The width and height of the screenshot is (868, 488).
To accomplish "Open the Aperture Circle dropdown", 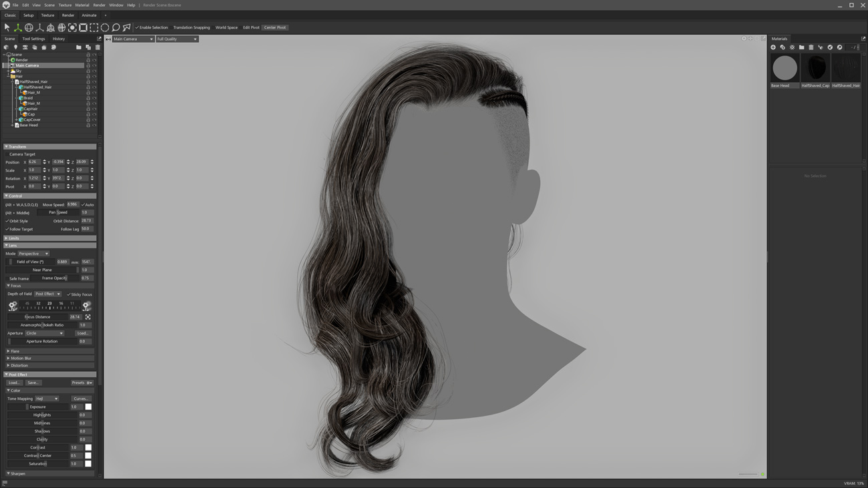I will pos(44,333).
